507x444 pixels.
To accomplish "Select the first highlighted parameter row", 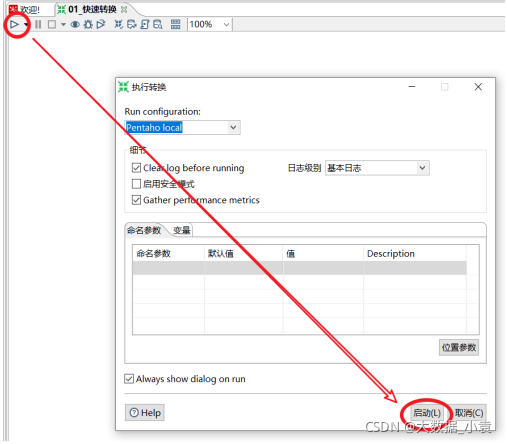I will [x=299, y=268].
